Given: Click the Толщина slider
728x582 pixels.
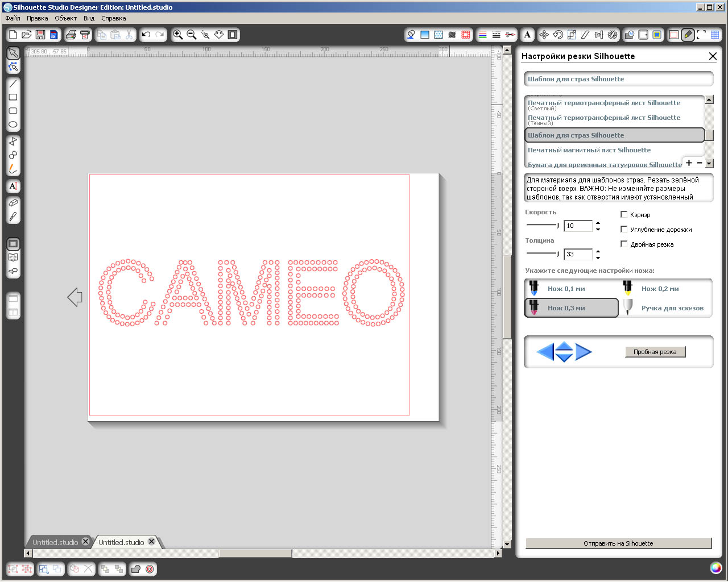Looking at the screenshot, I should 543,253.
